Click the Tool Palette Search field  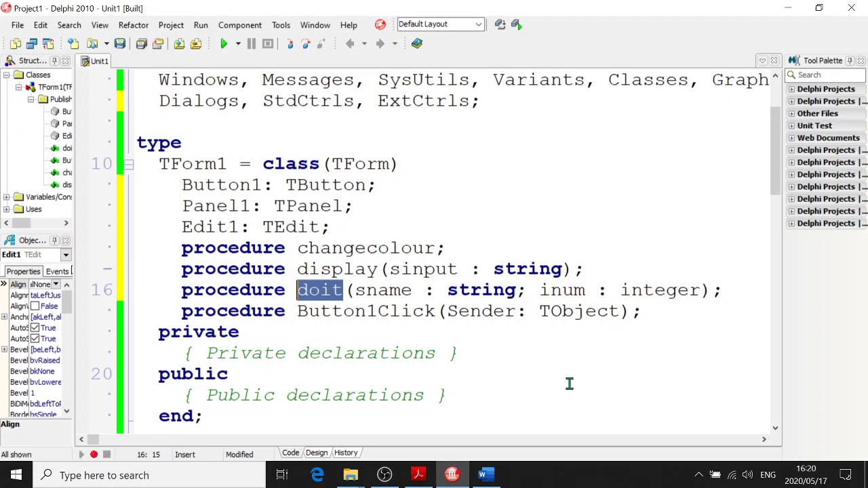pyautogui.click(x=825, y=75)
